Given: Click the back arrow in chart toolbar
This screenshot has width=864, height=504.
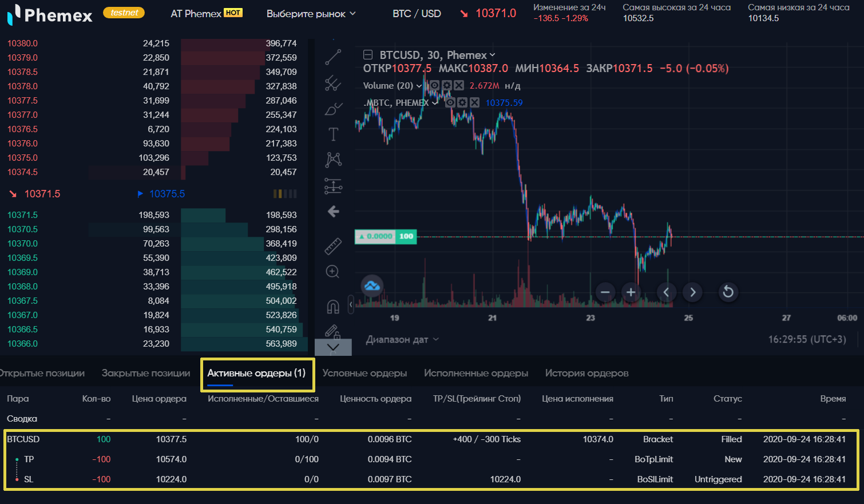Looking at the screenshot, I should (333, 212).
